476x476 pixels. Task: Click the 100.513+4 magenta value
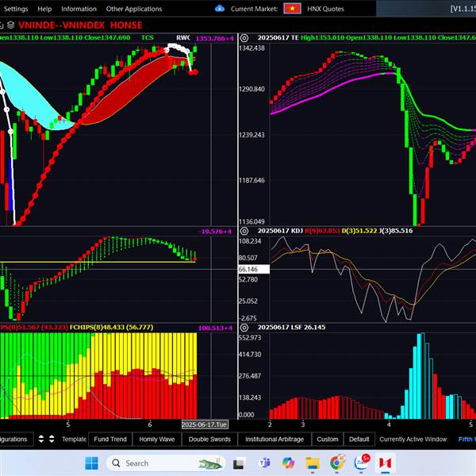pyautogui.click(x=215, y=328)
